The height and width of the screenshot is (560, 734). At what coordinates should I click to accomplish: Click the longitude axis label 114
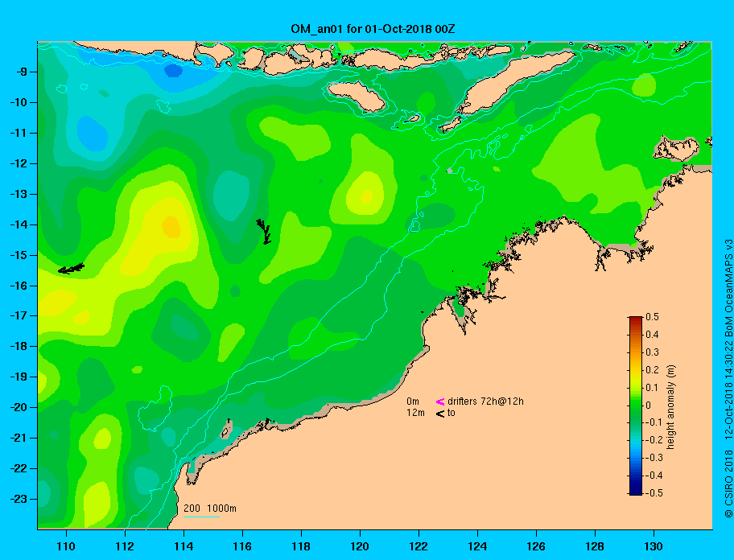(x=183, y=546)
